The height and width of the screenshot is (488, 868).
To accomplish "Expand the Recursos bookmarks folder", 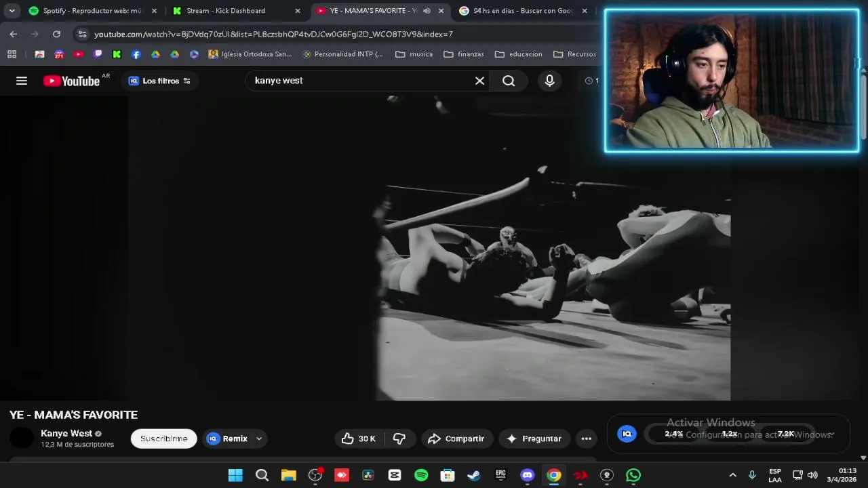I will tap(575, 54).
